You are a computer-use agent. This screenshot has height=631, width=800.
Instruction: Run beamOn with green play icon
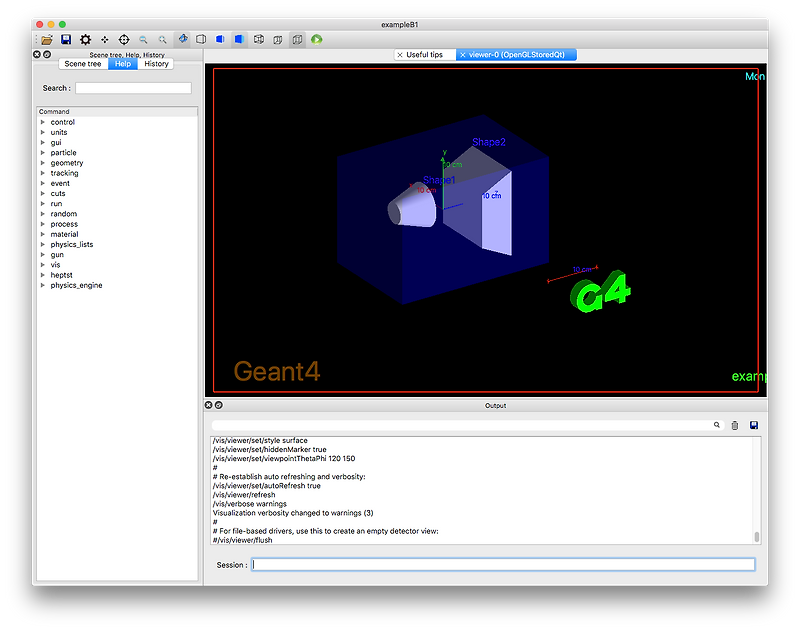[316, 39]
